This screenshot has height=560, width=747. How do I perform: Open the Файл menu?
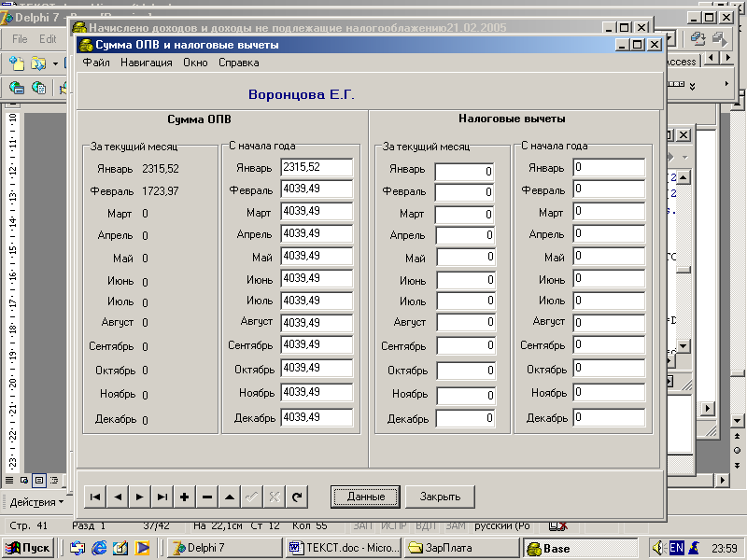[96, 63]
